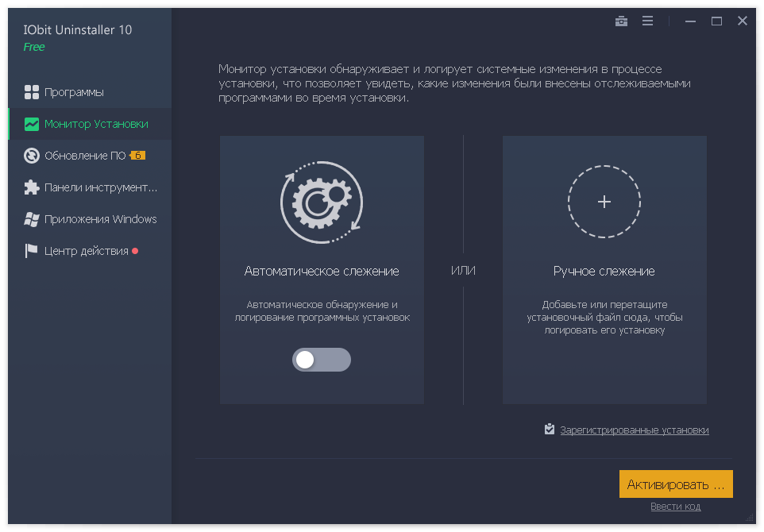This screenshot has width=764, height=532.
Task: Click the 'Добавьте или перетащите' description text
Action: 604,317
